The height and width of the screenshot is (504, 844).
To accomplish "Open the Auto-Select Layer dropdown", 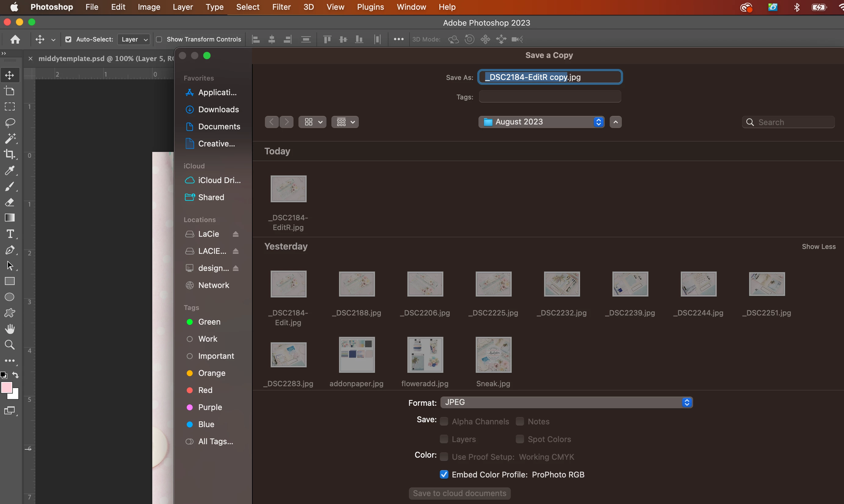I will pyautogui.click(x=134, y=39).
